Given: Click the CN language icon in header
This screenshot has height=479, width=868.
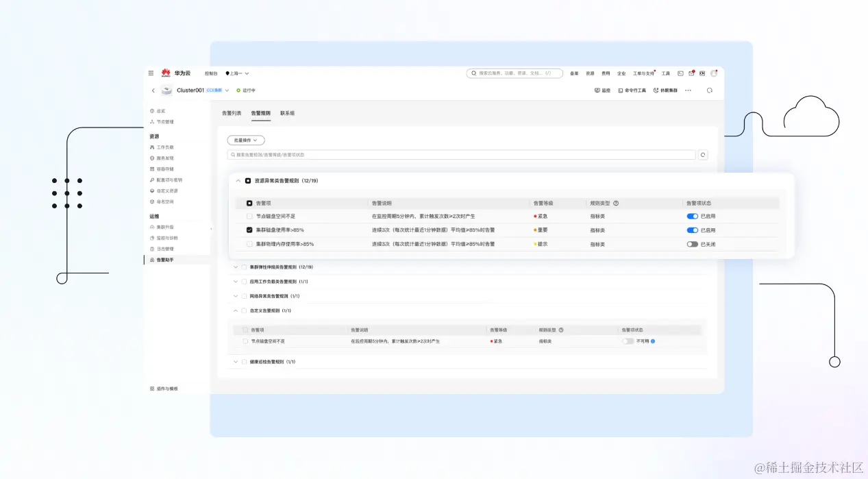Looking at the screenshot, I should [x=702, y=73].
